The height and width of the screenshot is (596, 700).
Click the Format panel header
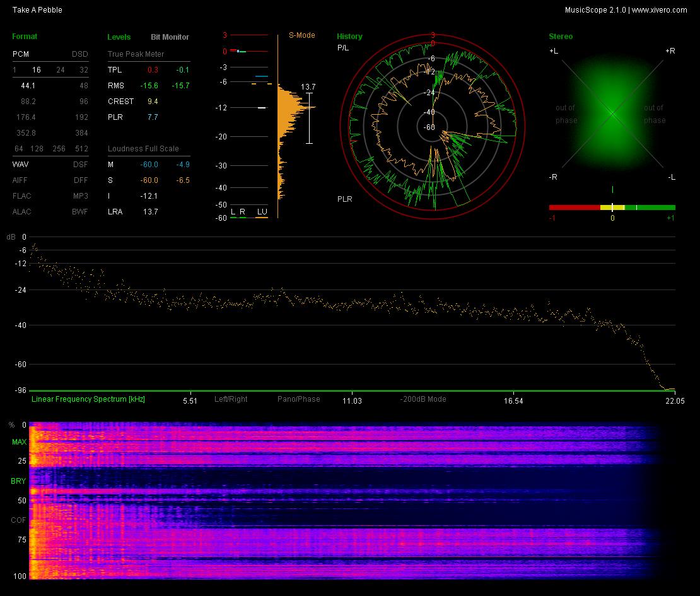pyautogui.click(x=25, y=37)
